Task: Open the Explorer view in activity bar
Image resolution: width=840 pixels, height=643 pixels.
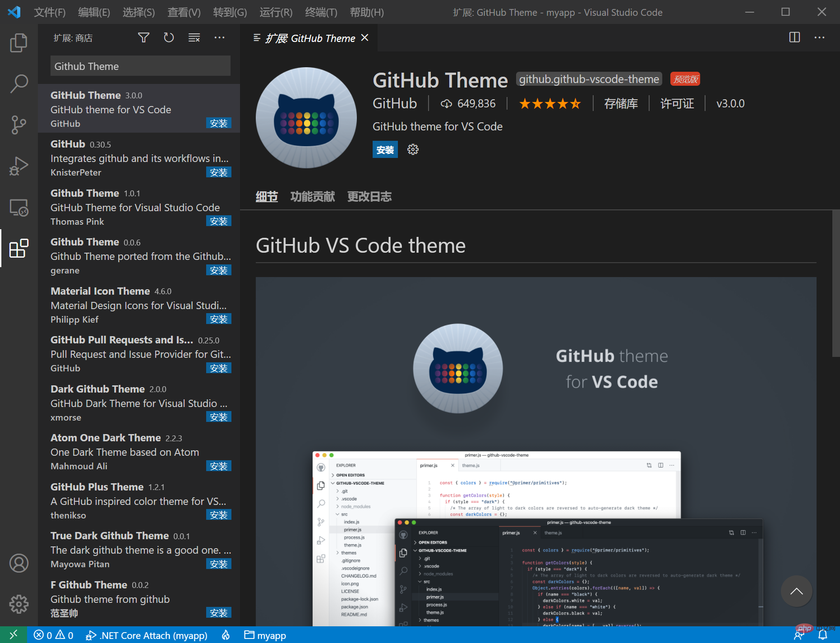Action: pos(18,43)
